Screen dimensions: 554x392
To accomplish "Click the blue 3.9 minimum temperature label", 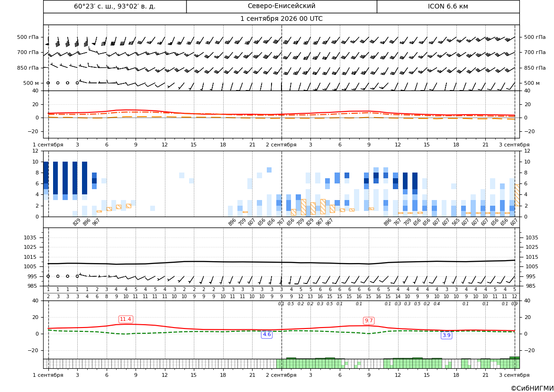I will pyautogui.click(x=446, y=335).
